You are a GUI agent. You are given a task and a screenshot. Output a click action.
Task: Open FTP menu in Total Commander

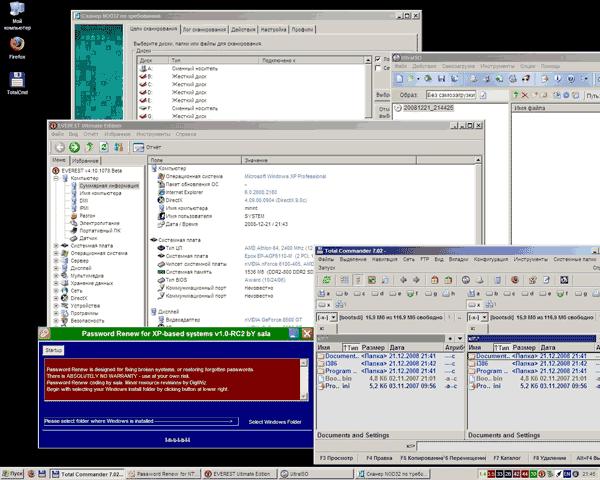click(424, 259)
